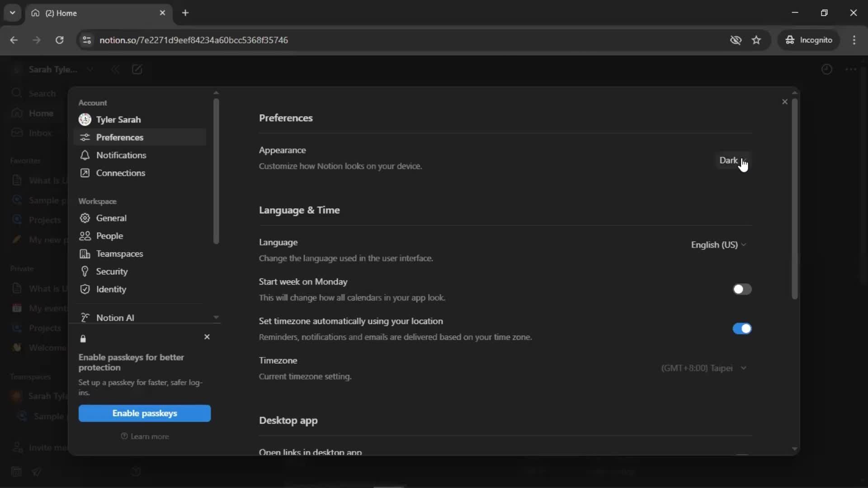This screenshot has height=488, width=868.
Task: Reload the Notion page
Action: click(59, 40)
